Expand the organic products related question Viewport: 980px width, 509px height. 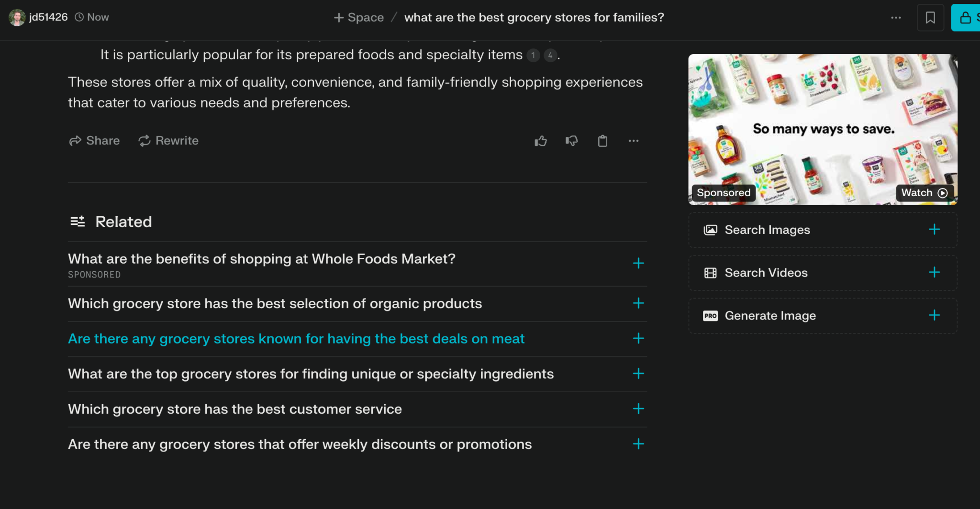click(x=357, y=304)
